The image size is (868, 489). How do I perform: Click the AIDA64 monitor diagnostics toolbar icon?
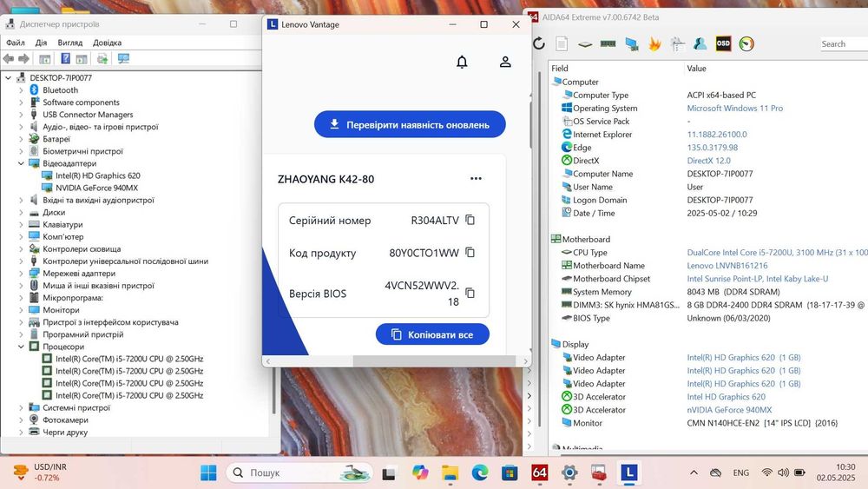[632, 43]
